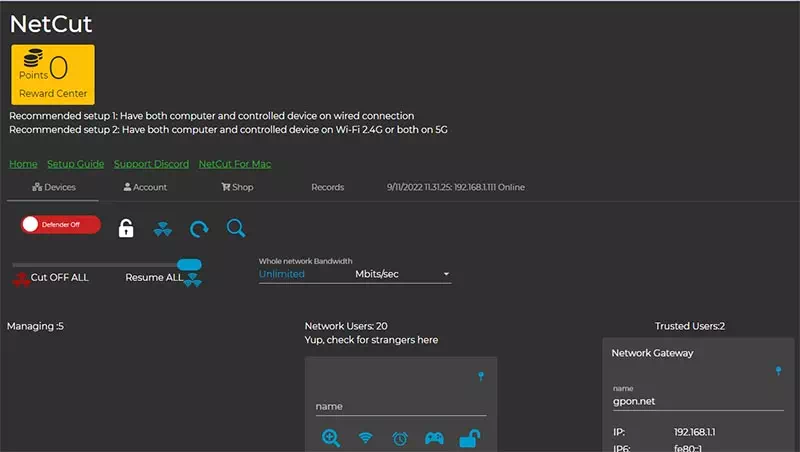
Task: Click the network devices icon in toolbar
Action: point(163,229)
